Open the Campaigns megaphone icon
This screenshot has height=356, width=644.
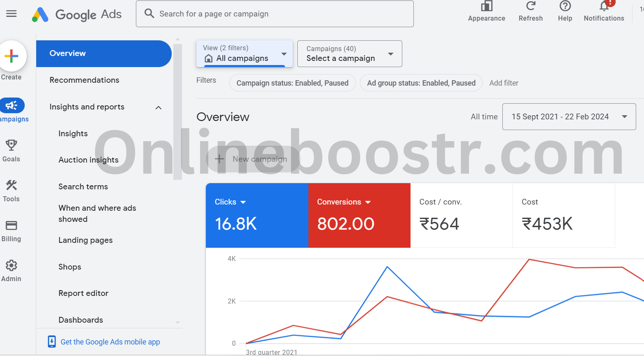12,106
